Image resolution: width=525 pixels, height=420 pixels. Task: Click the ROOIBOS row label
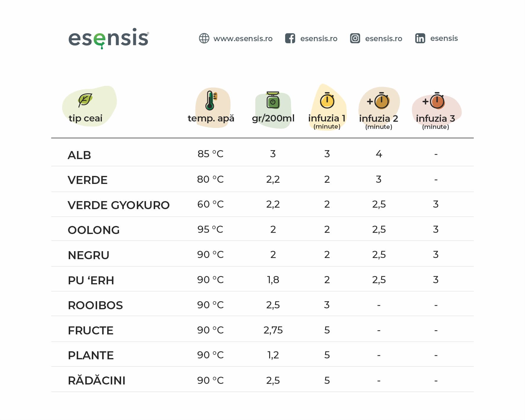click(95, 305)
